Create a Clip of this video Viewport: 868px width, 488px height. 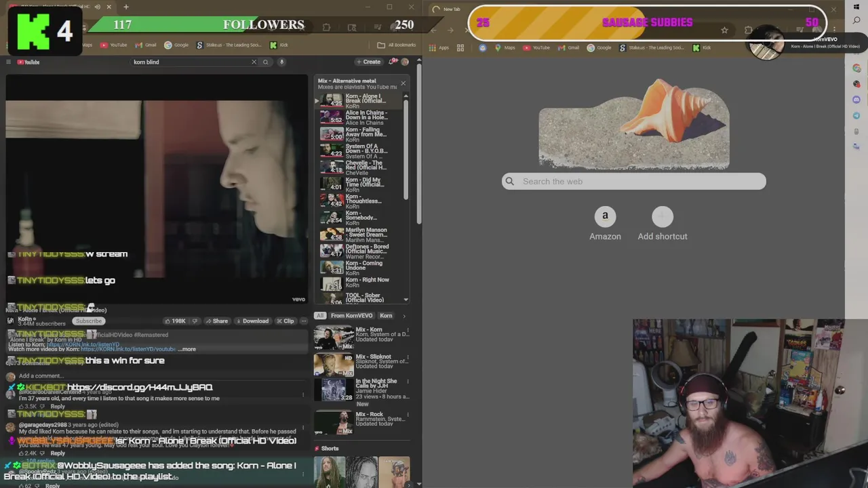[285, 321]
